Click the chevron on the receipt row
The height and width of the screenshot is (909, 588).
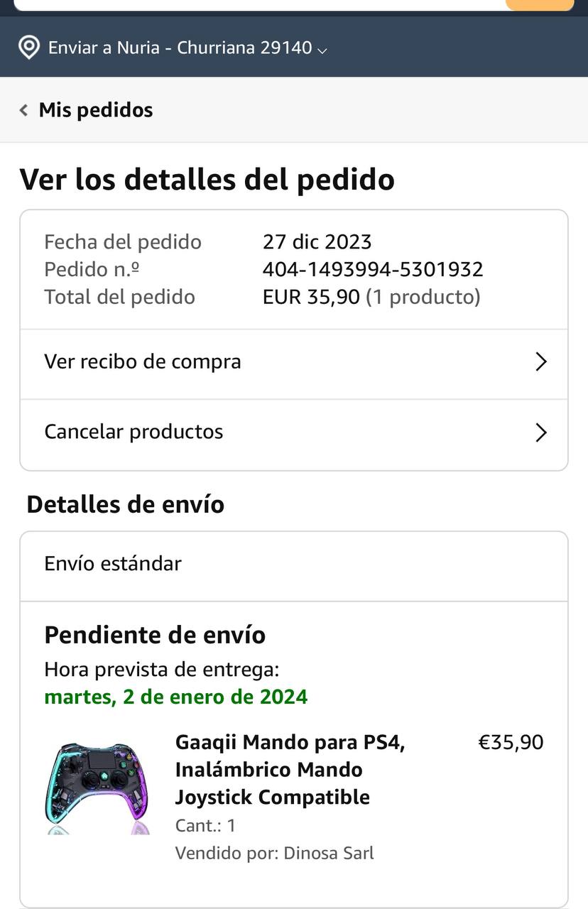click(x=541, y=362)
